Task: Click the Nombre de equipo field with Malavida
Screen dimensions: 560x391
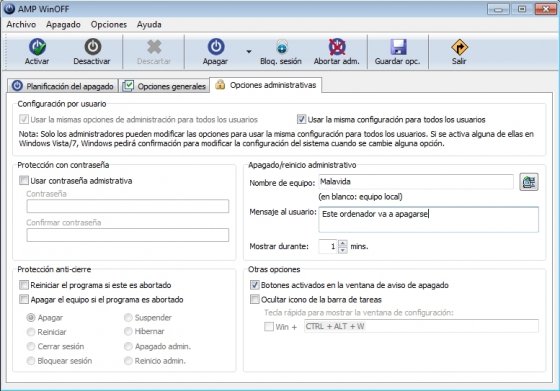Action: 416,182
